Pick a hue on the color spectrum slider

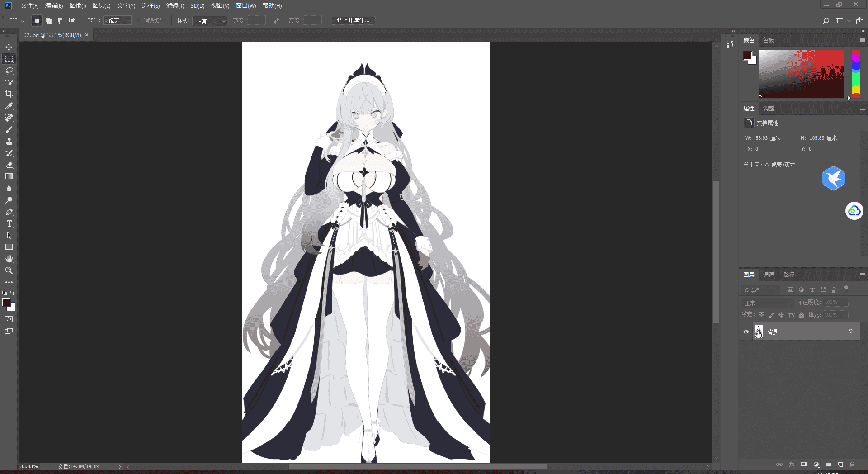[856, 74]
